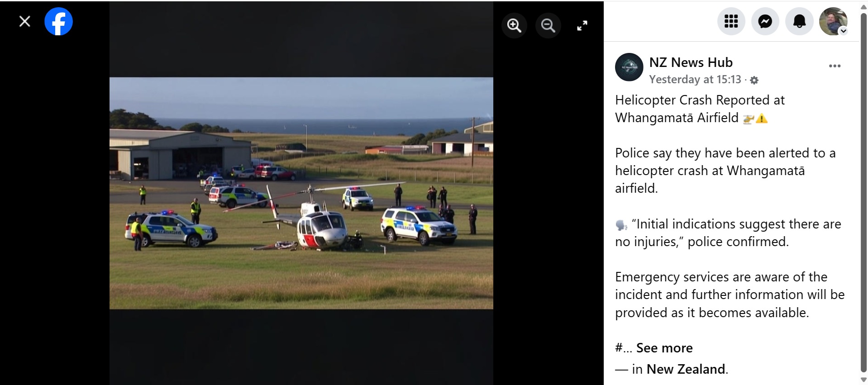The width and height of the screenshot is (868, 385).
Task: Click the post sidebar scrollbar track
Action: [863, 194]
